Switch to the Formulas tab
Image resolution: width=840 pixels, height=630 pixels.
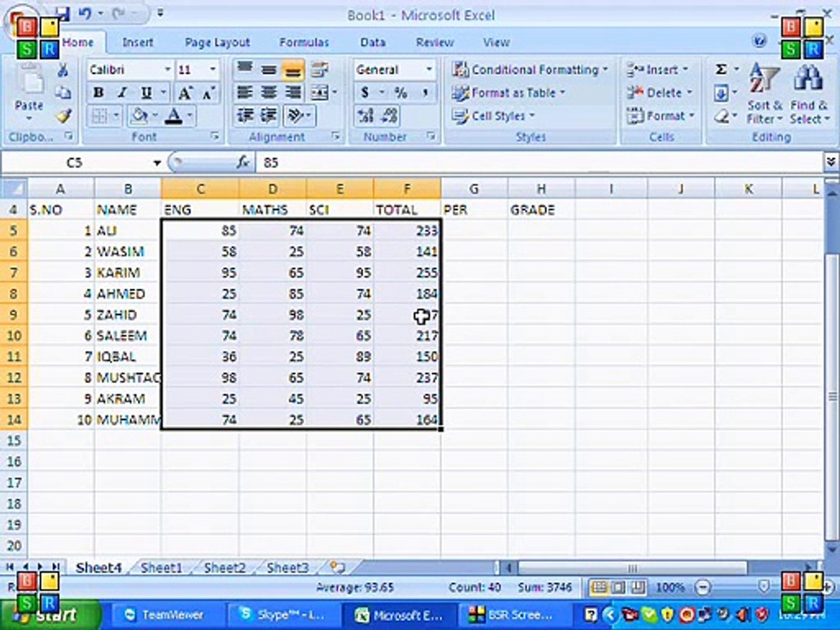[304, 42]
